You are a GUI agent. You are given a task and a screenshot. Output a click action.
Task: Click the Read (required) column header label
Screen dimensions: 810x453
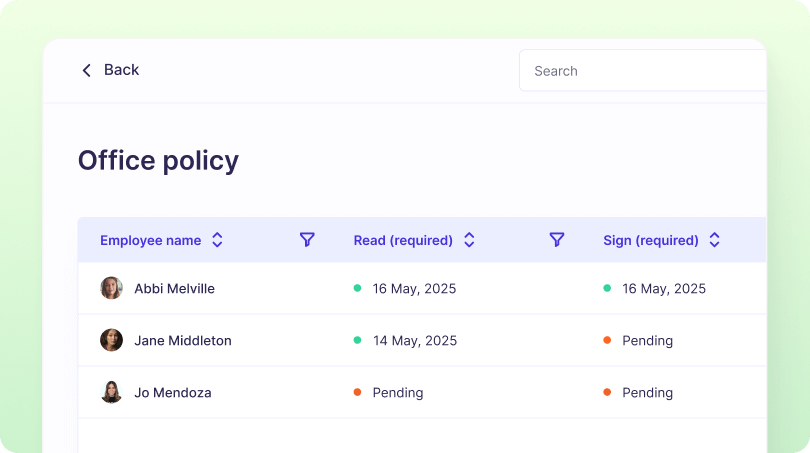[x=403, y=241]
